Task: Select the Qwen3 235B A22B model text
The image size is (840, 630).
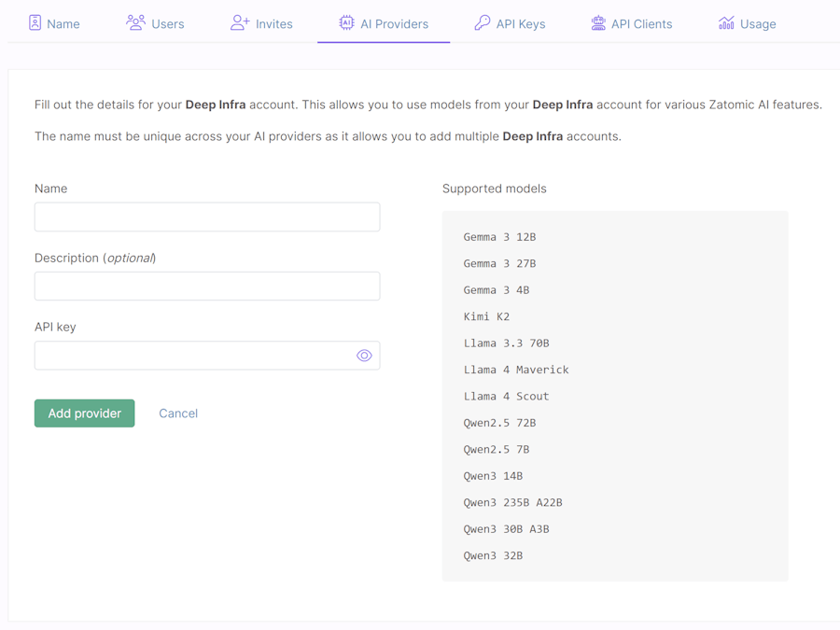Action: click(513, 502)
